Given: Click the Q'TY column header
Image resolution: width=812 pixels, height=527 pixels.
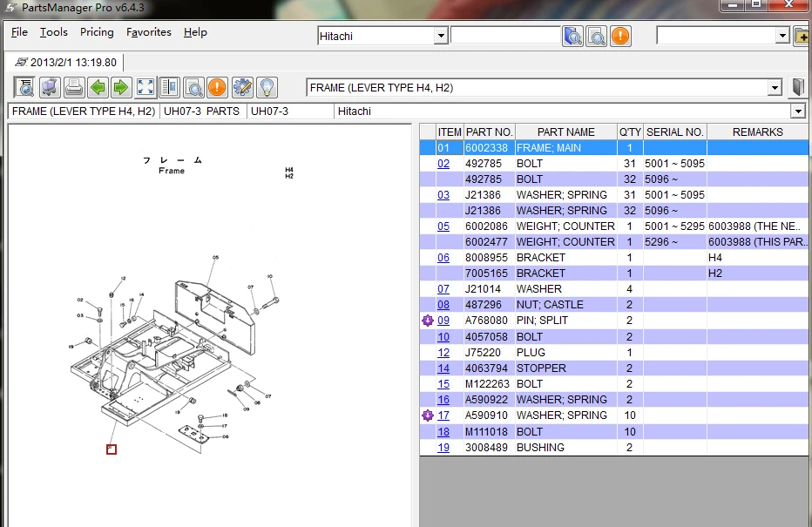Looking at the screenshot, I should click(x=630, y=132).
